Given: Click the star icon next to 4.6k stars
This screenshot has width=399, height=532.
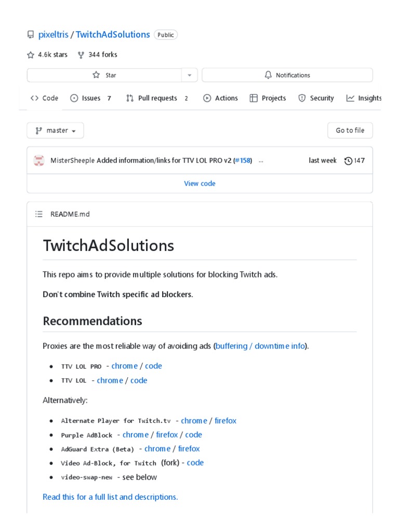Looking at the screenshot, I should coord(31,55).
